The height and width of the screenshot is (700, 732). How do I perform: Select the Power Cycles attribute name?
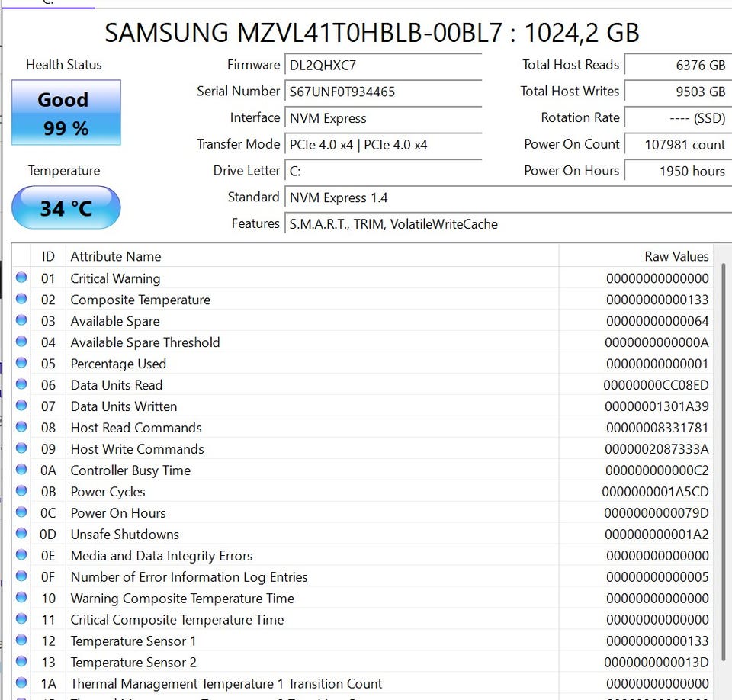pyautogui.click(x=108, y=492)
